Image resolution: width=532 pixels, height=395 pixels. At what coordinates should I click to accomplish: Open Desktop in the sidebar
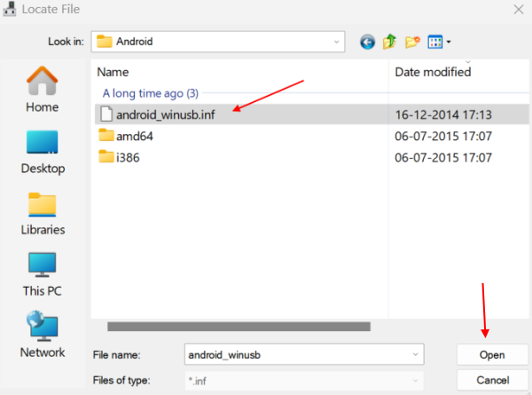click(43, 152)
